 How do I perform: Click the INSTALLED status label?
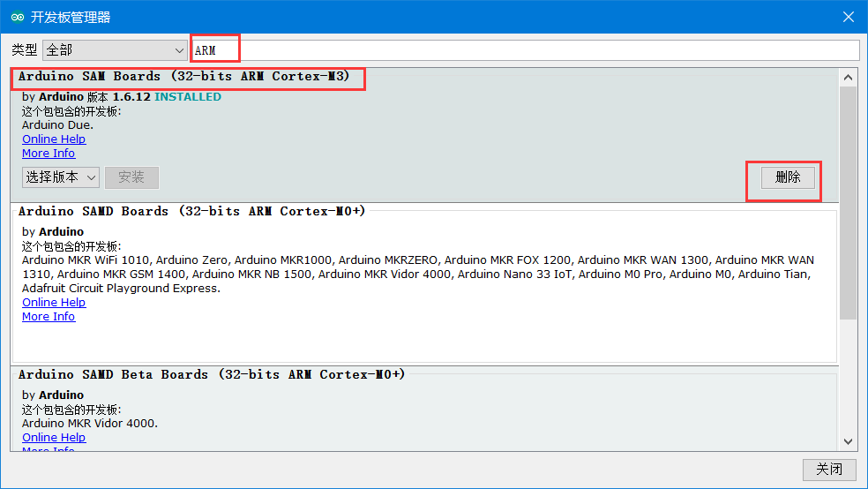(x=188, y=97)
